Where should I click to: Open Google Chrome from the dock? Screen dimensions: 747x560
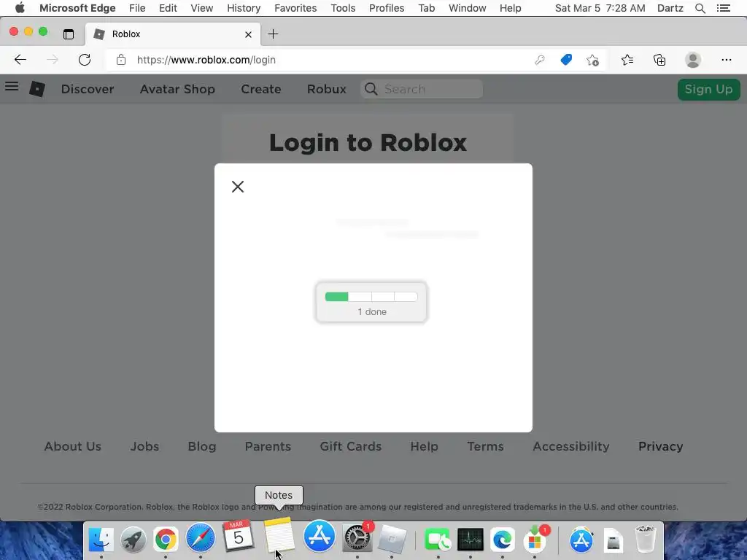coord(166,539)
